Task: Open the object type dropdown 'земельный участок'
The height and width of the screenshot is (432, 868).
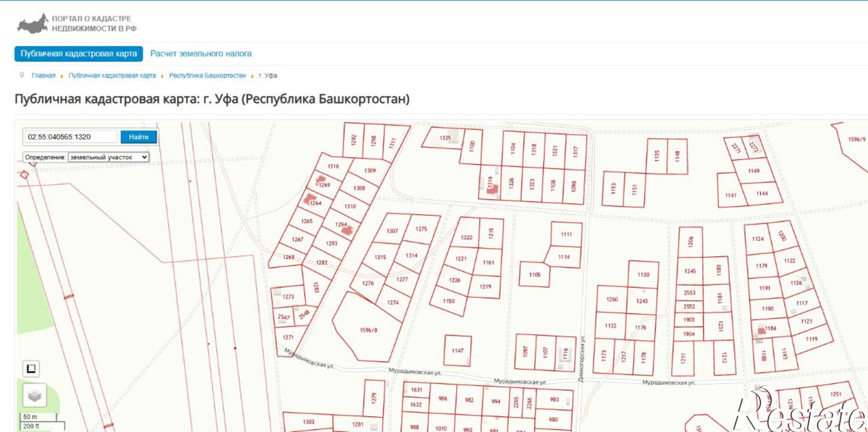Action: pyautogui.click(x=108, y=157)
